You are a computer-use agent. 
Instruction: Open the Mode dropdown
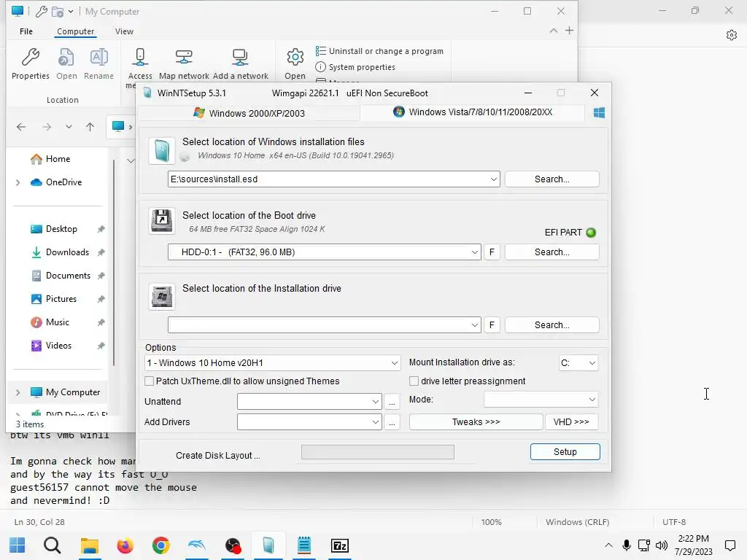[x=592, y=400]
